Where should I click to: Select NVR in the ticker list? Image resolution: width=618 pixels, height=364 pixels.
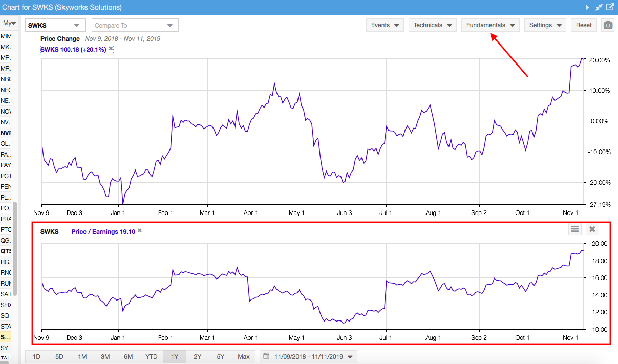(6, 133)
